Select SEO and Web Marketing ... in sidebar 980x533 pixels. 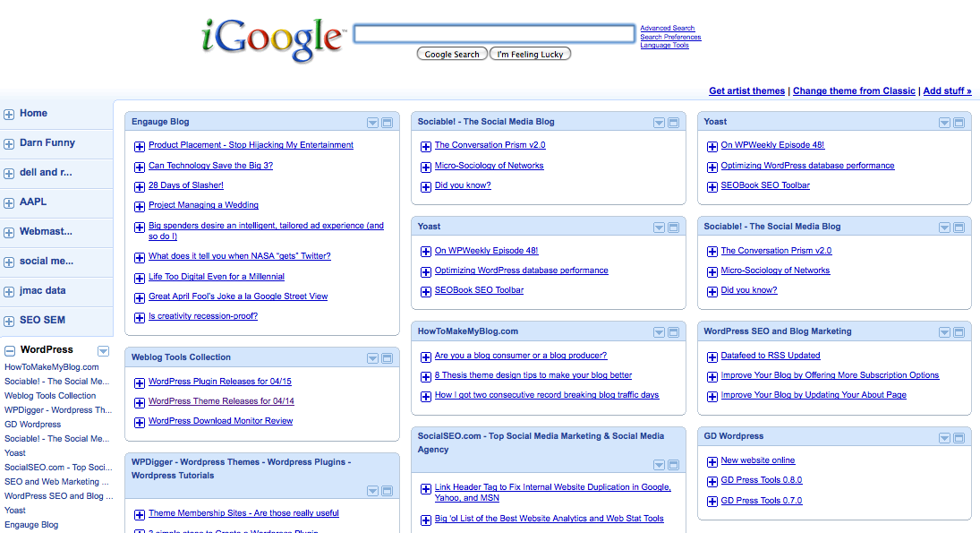coord(56,482)
